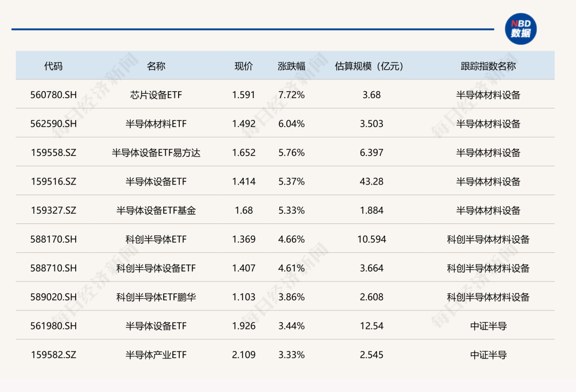
Task: Click the 43.28 estimated scale value
Action: [x=371, y=181]
